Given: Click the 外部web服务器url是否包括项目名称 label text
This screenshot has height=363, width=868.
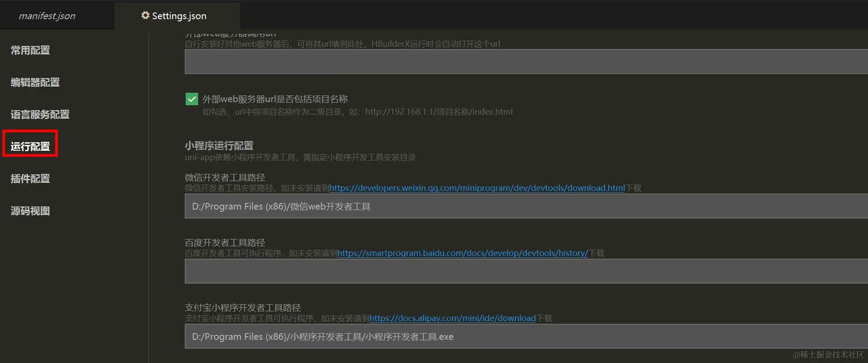Looking at the screenshot, I should [275, 99].
